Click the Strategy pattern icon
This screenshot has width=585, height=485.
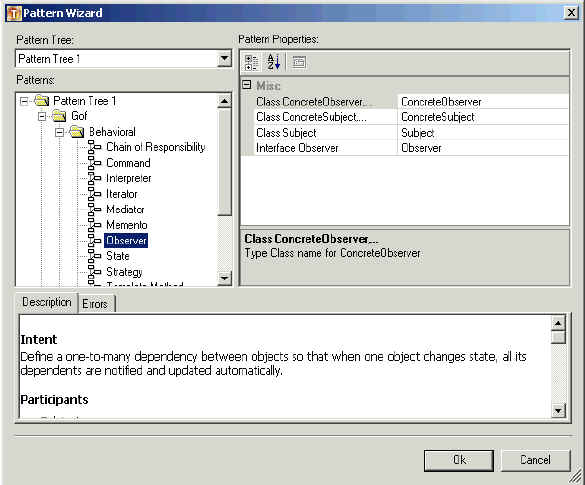(x=95, y=272)
